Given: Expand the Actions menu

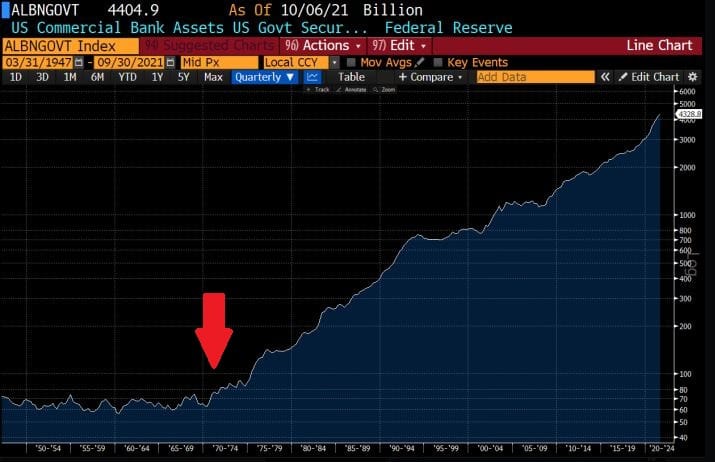Looking at the screenshot, I should pos(323,46).
